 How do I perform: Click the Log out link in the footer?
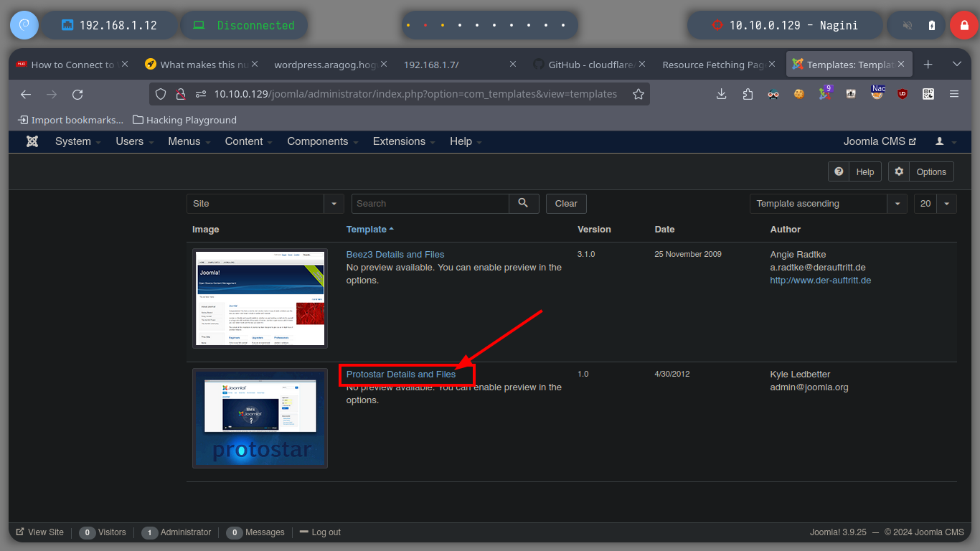(x=320, y=532)
